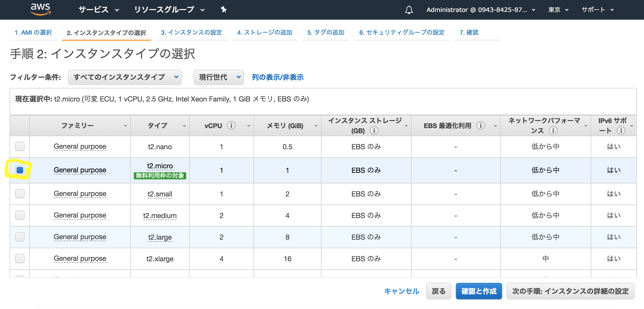Click the t2.medium type link

160,216
